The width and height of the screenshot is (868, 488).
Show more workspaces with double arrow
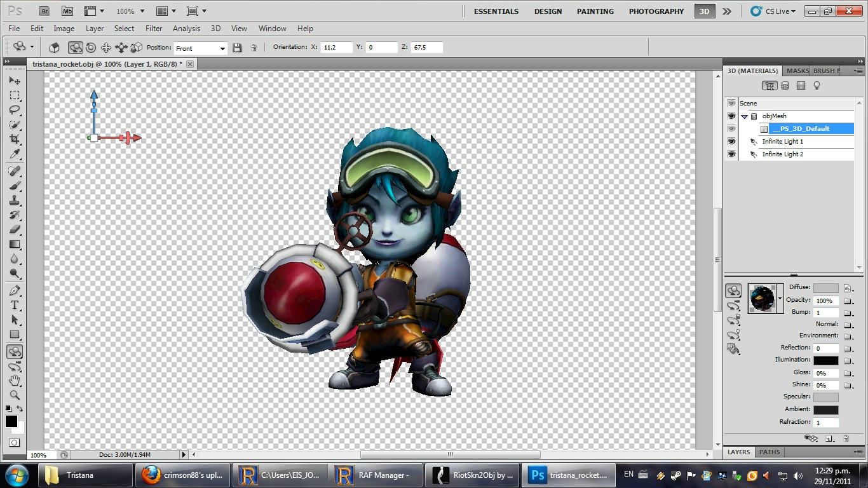coord(727,11)
